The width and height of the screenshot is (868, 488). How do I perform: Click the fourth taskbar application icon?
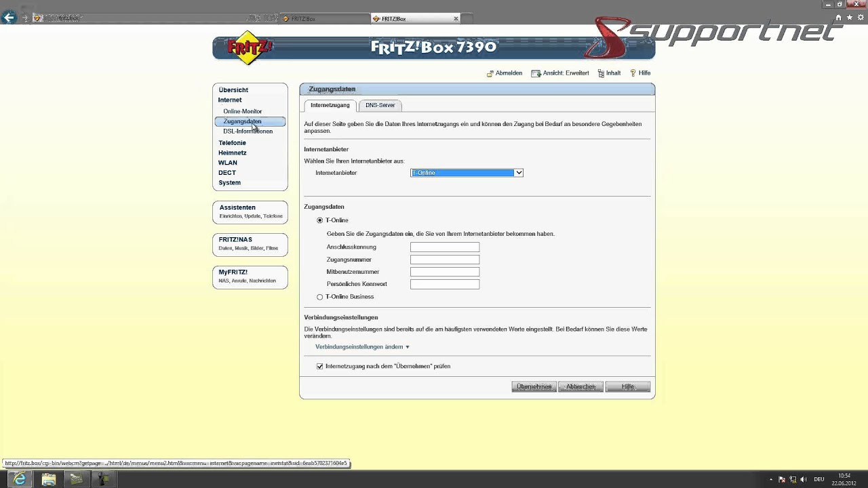tap(103, 479)
